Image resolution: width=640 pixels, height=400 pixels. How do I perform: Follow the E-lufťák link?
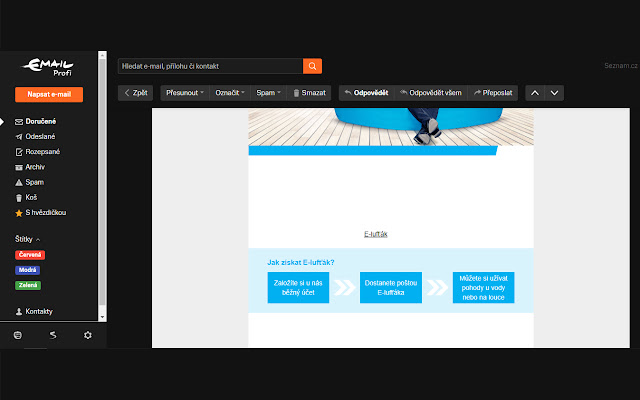376,234
